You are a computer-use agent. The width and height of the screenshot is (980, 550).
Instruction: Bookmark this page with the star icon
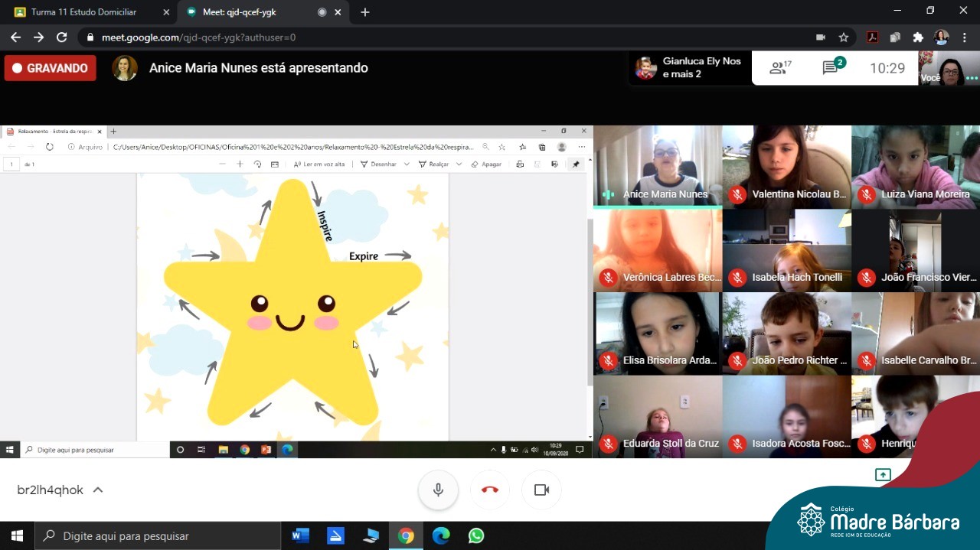tap(843, 37)
